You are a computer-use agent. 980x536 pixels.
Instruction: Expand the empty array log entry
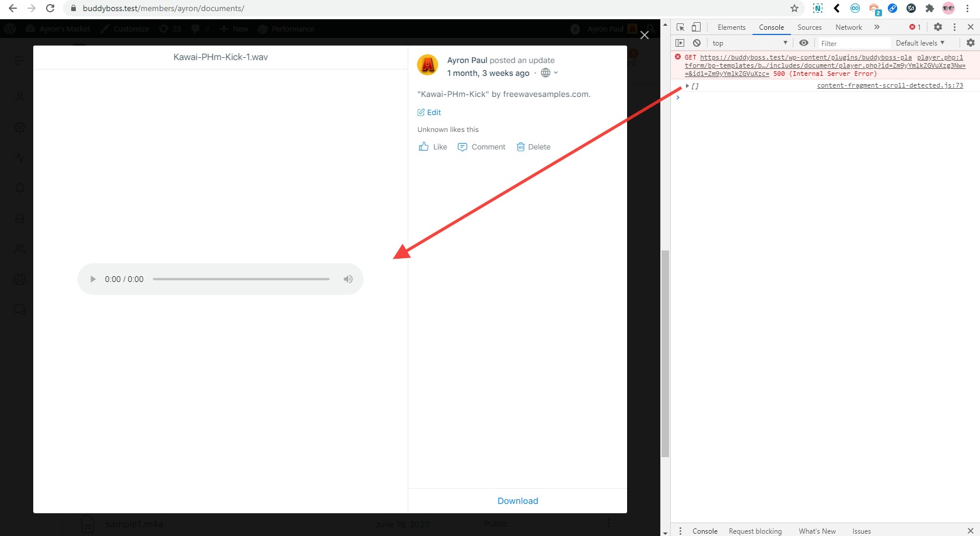click(687, 86)
